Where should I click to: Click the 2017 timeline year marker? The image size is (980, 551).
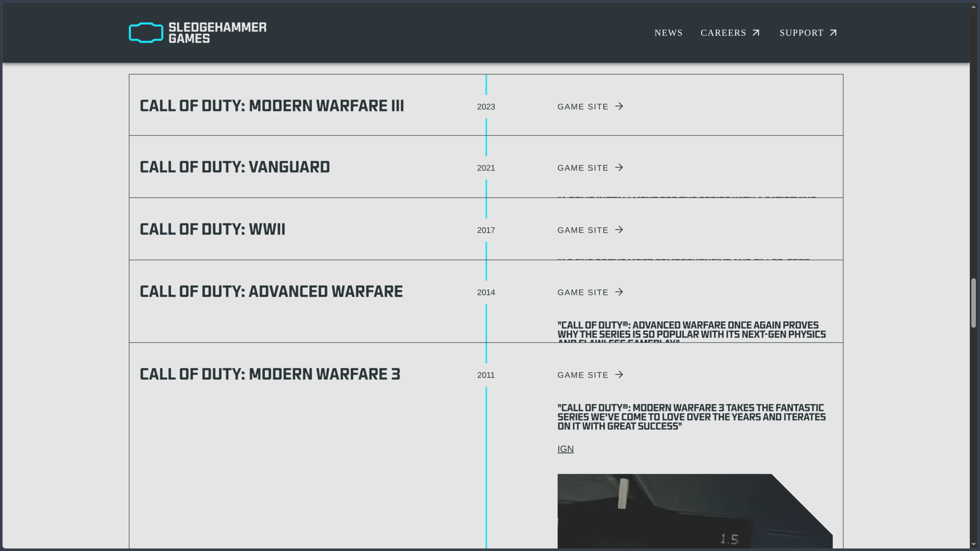click(x=486, y=230)
